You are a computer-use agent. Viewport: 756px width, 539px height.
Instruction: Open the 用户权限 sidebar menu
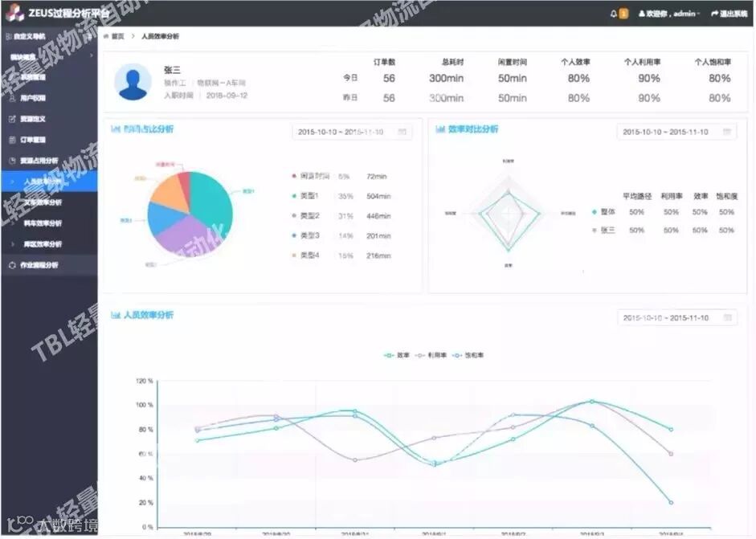[x=49, y=98]
